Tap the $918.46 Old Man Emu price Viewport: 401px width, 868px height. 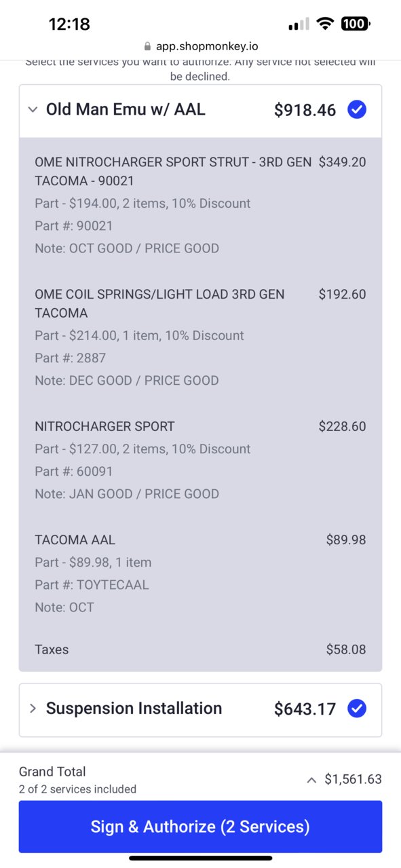pyautogui.click(x=305, y=110)
